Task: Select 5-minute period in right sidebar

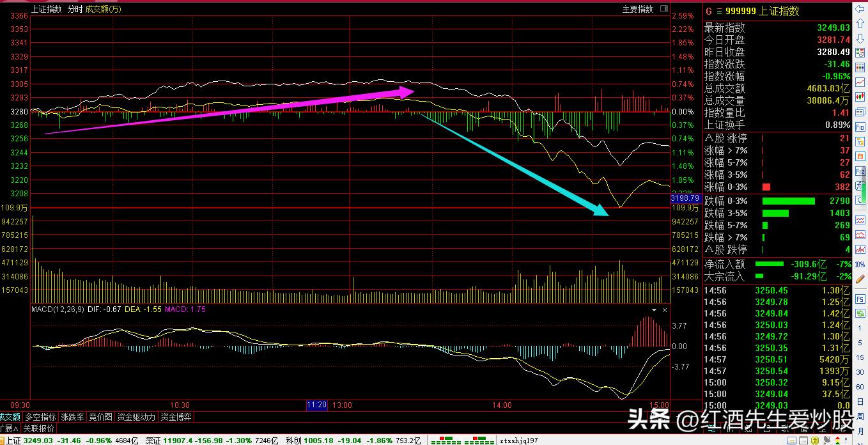Action: (x=859, y=343)
